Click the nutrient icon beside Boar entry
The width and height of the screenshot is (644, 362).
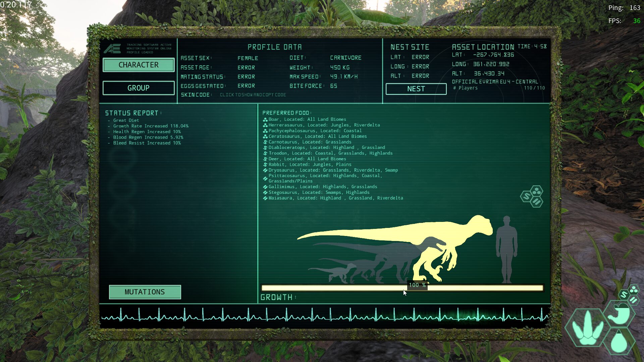pyautogui.click(x=265, y=120)
